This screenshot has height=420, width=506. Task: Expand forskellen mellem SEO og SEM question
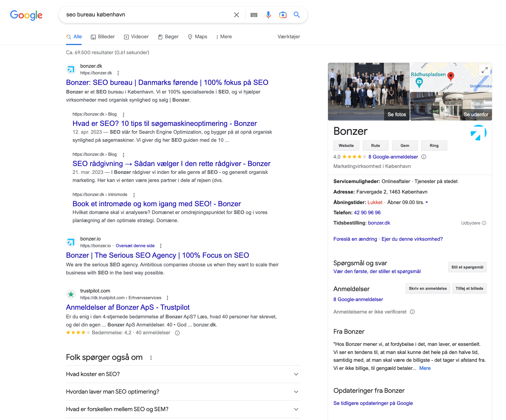pos(183,409)
